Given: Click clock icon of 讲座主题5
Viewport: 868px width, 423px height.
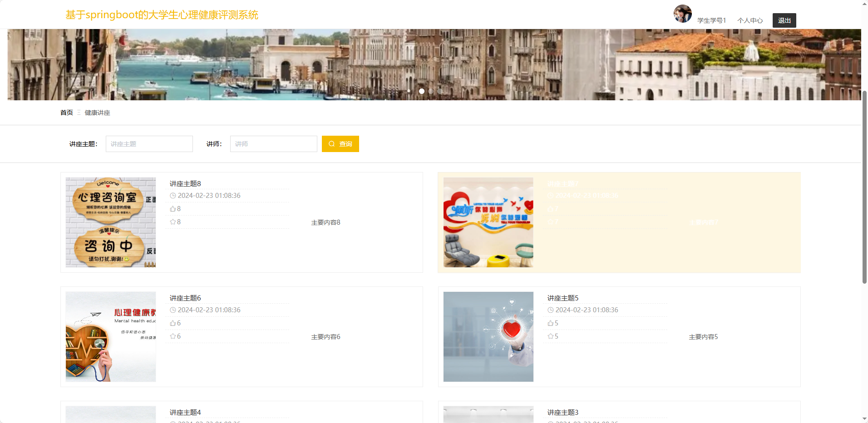Looking at the screenshot, I should click(550, 310).
